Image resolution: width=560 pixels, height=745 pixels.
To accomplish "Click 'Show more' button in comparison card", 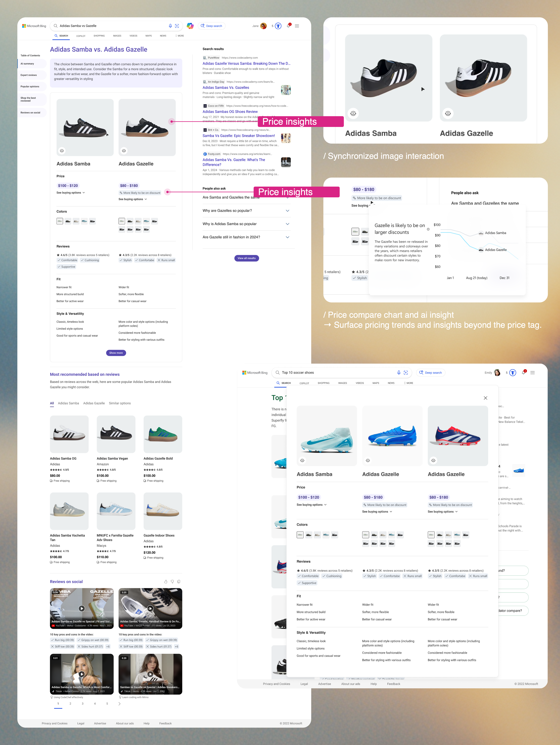I will coord(116,353).
